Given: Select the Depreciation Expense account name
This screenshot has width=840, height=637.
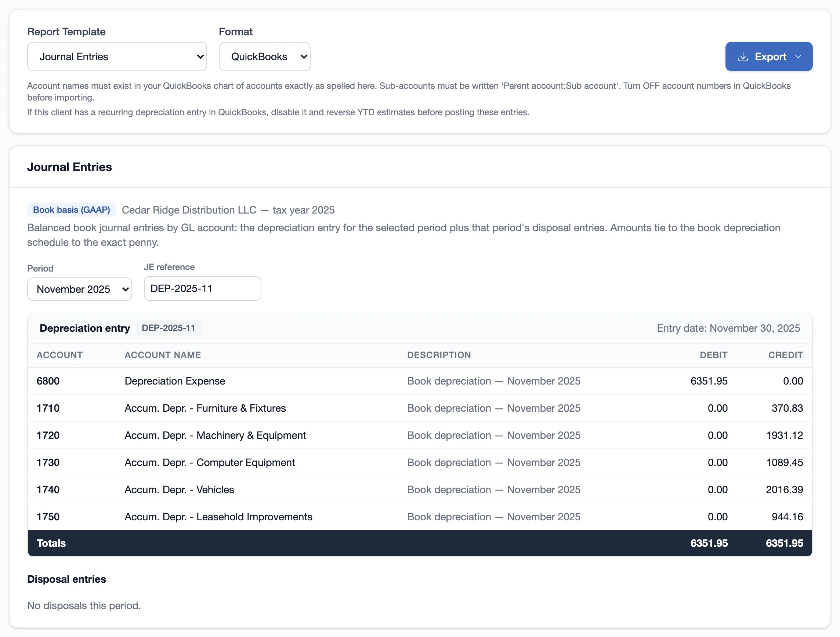Looking at the screenshot, I should click(175, 381).
